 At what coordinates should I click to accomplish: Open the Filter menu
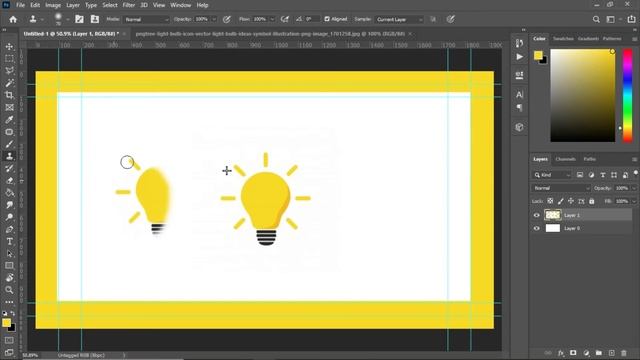(x=129, y=5)
